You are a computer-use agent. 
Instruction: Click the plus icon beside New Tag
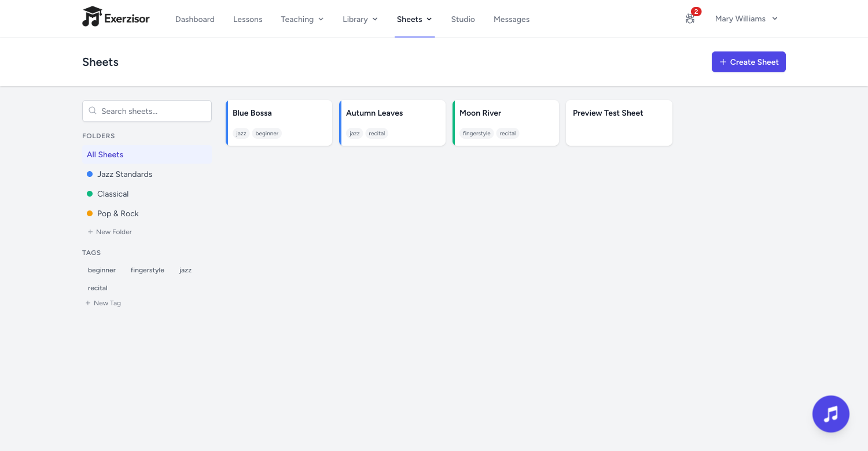coord(88,303)
